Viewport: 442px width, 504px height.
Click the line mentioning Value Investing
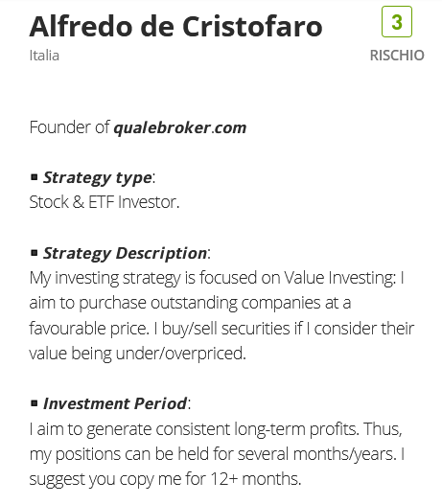point(217,279)
